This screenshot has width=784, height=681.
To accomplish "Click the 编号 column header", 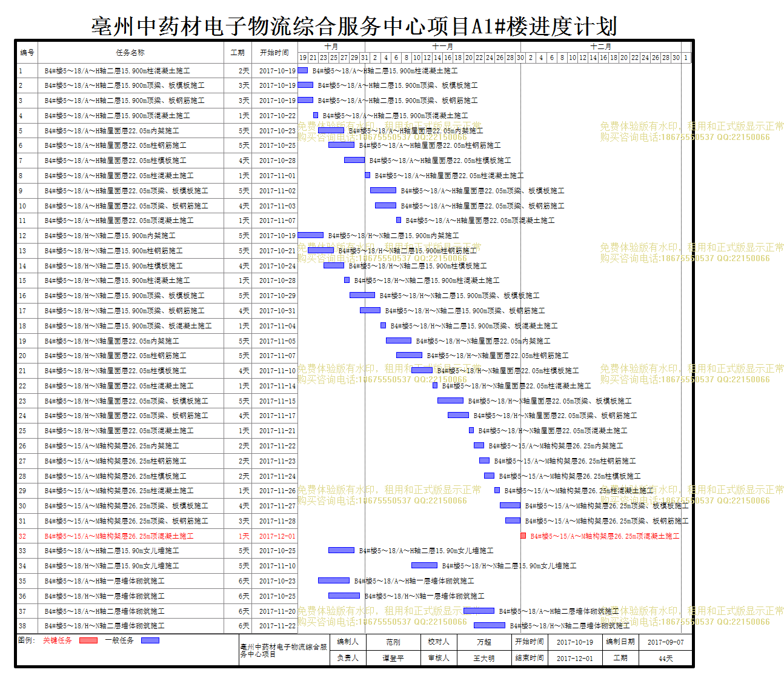I will pyautogui.click(x=27, y=53).
